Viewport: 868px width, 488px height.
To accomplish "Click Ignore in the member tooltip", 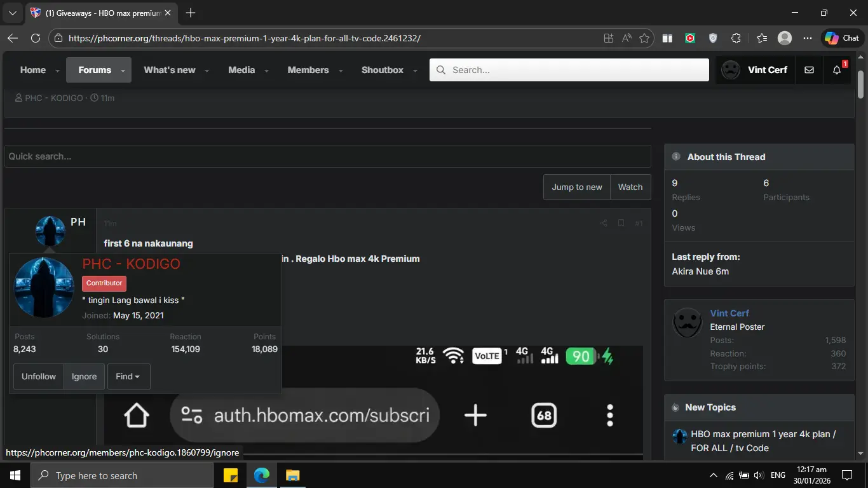I will pyautogui.click(x=84, y=376).
